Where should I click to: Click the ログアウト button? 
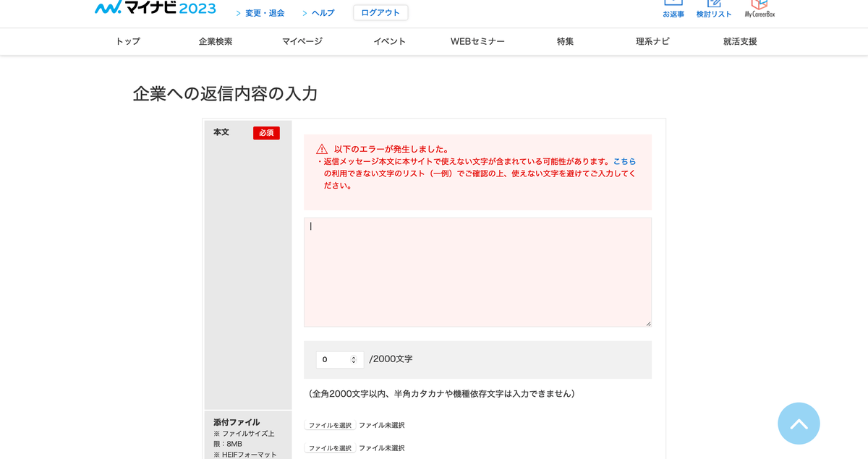click(x=380, y=12)
